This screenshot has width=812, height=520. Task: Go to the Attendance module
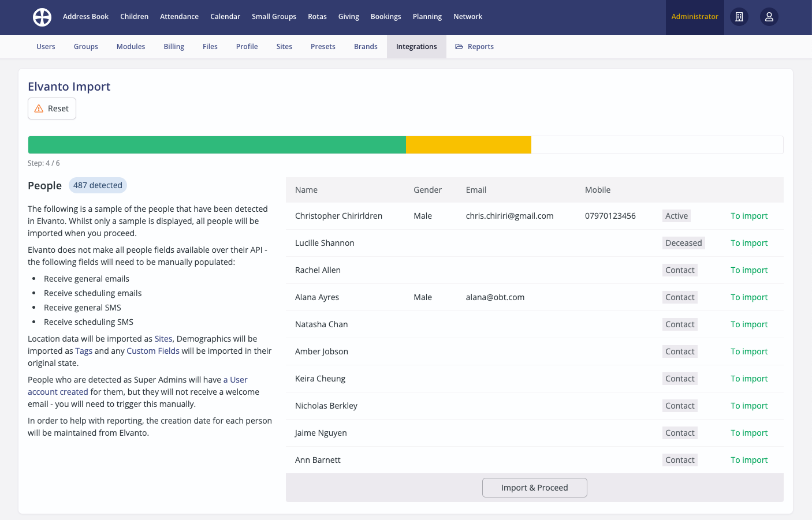pyautogui.click(x=179, y=17)
